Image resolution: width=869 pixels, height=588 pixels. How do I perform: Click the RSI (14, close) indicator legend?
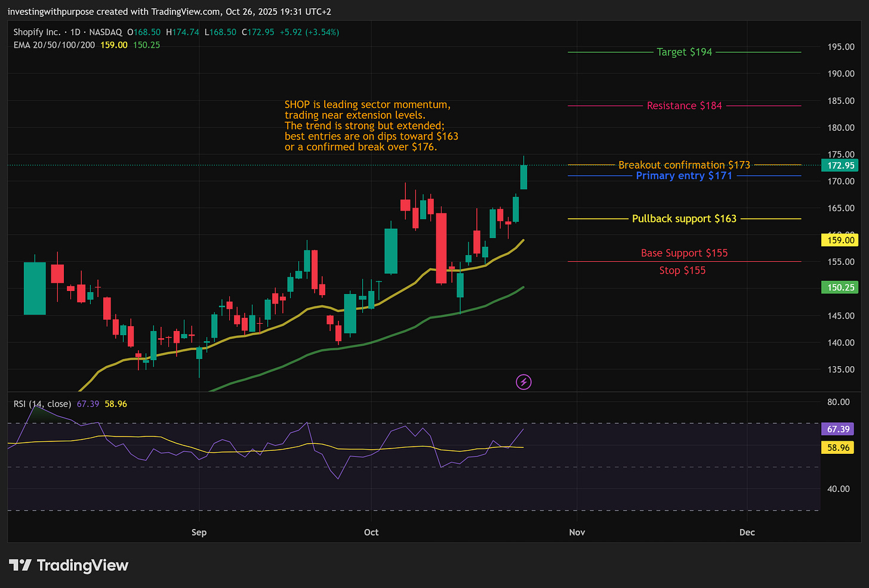[42, 404]
